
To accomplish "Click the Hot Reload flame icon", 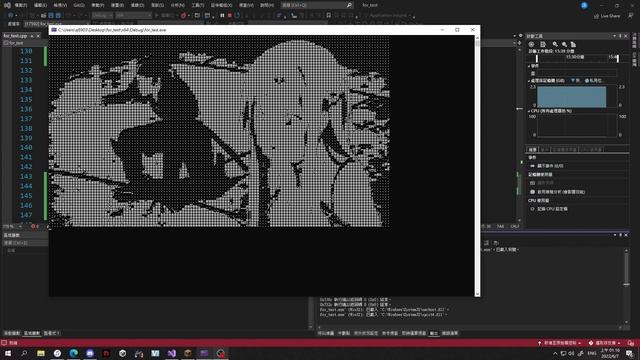I will [x=183, y=16].
